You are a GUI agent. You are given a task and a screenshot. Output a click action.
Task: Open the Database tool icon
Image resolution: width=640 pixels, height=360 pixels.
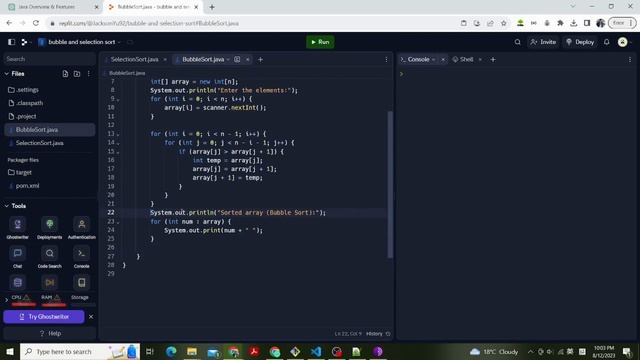pos(18,282)
